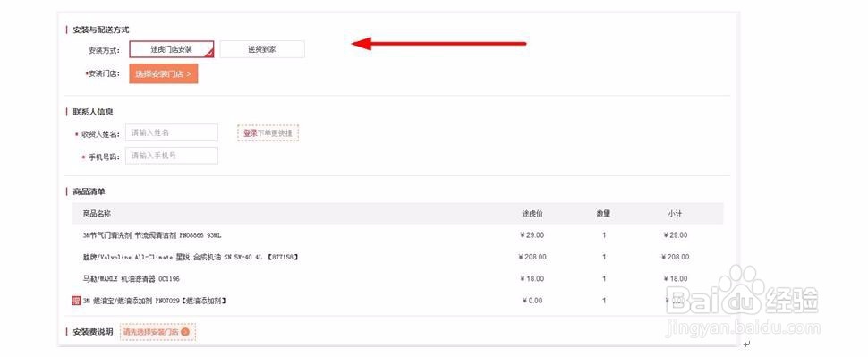Open the 选择安装门店 store picker
The height and width of the screenshot is (357, 868).
click(x=163, y=73)
